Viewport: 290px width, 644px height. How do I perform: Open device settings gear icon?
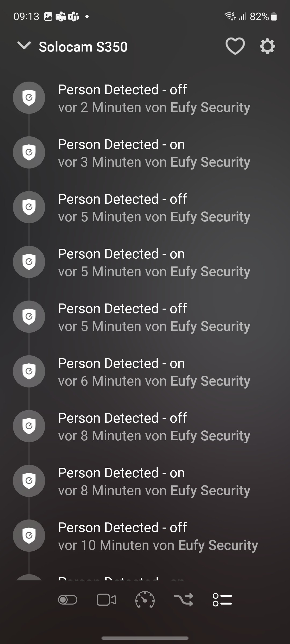(267, 46)
